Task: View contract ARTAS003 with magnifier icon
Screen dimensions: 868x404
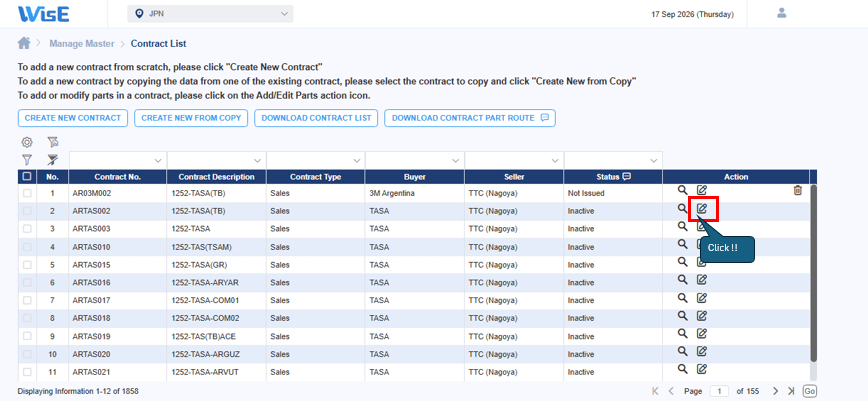Action: coord(683,226)
